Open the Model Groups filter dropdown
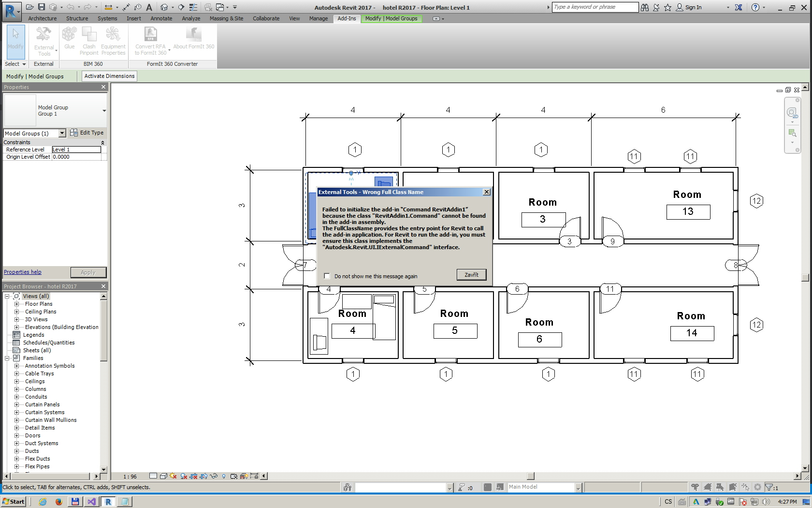812x508 pixels. 62,133
